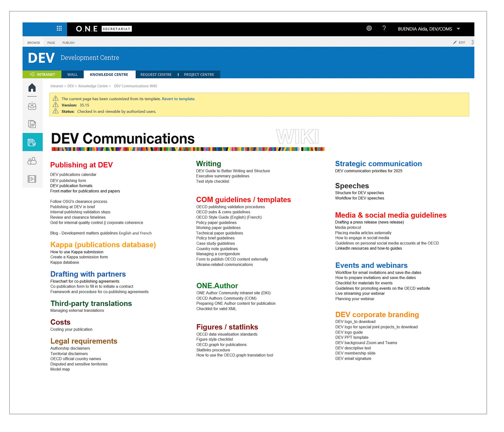Select the Home icon in the sidebar
Screen dimensions: 504x432
click(x=32, y=87)
